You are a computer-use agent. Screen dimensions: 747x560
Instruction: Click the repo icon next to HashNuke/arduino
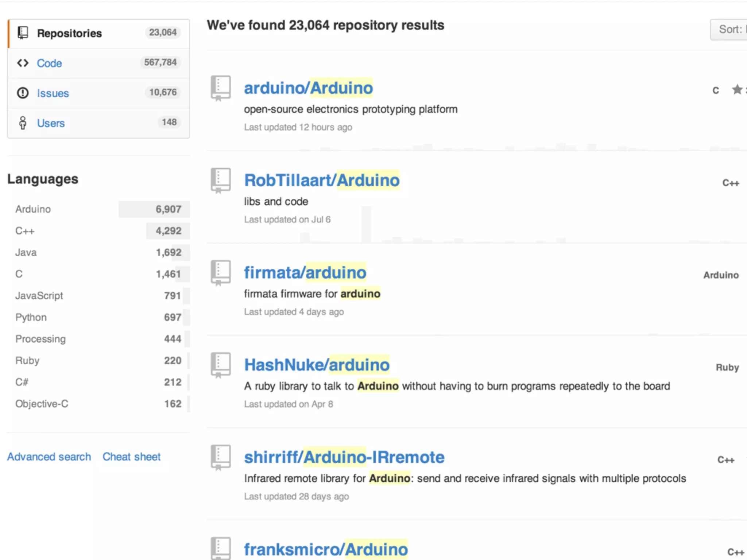pos(220,365)
